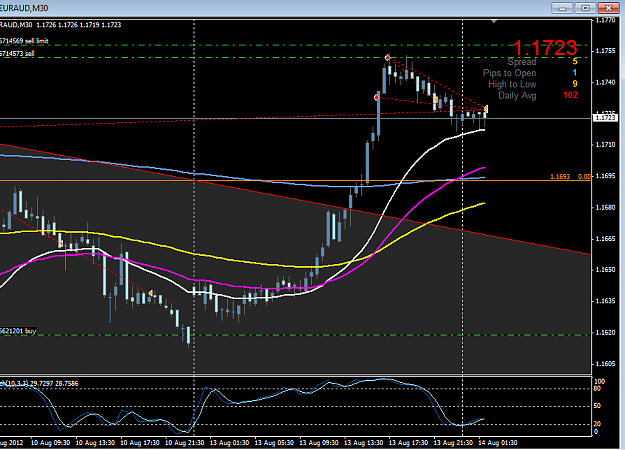
Task: Click the Daily Avg value 102
Action: click(x=570, y=95)
